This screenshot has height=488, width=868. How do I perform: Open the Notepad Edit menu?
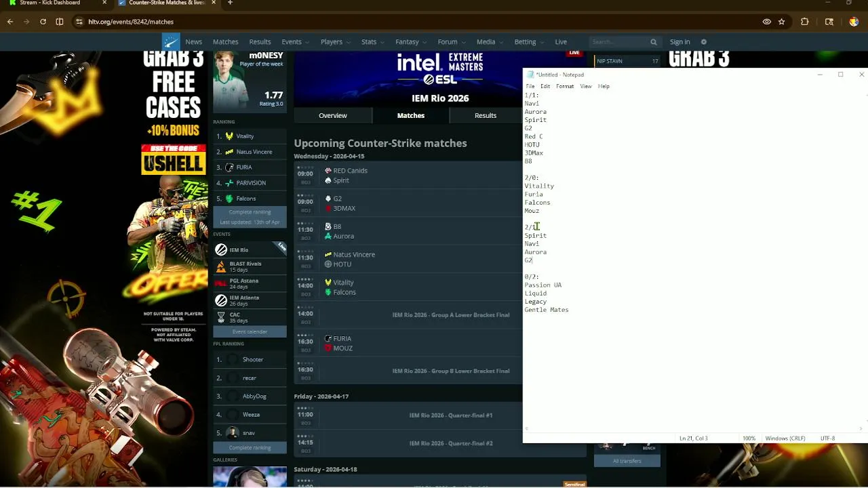pyautogui.click(x=545, y=86)
